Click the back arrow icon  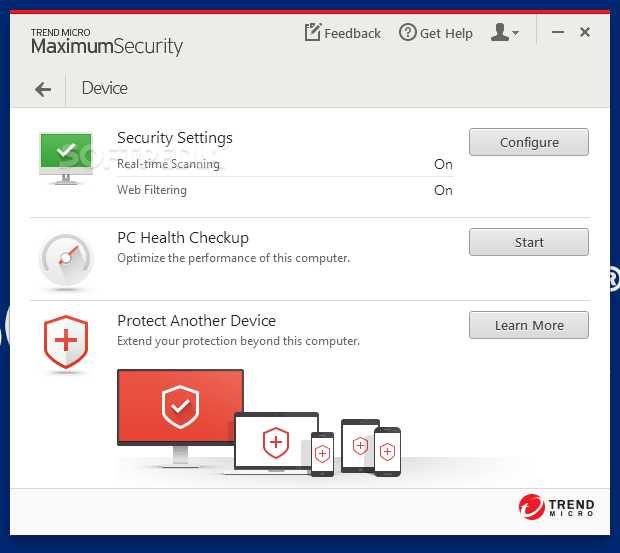(43, 89)
